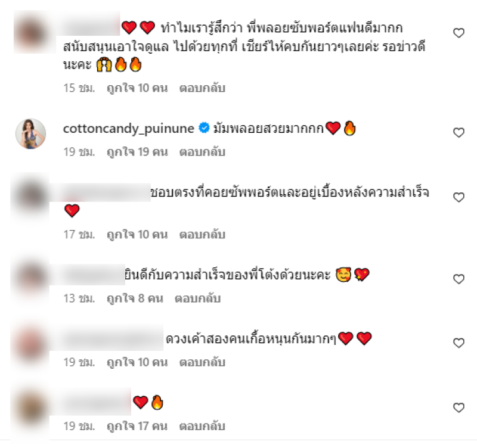Viewport: 477px width, 448px height.
Task: Reply to the 17 ชม. comment
Action: [x=202, y=234]
